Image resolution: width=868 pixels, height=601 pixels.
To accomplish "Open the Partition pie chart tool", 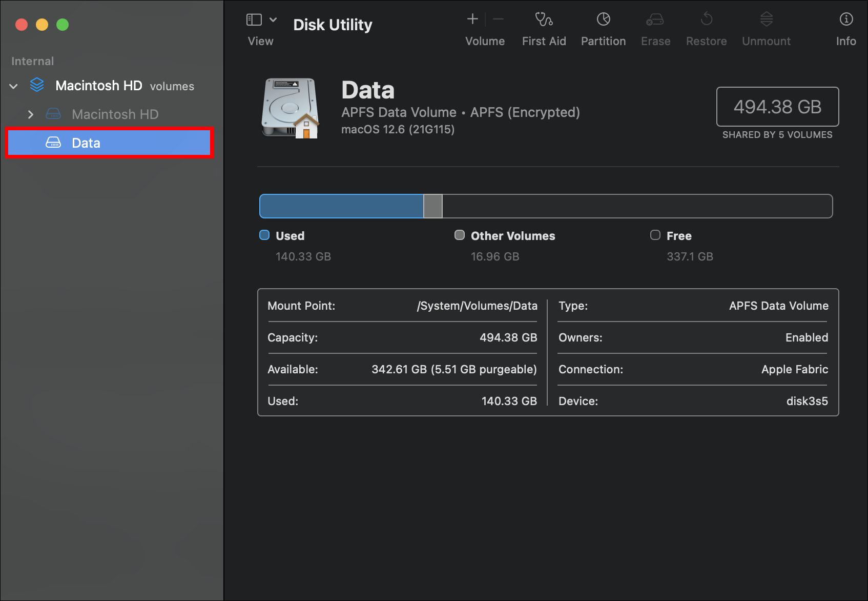I will click(x=603, y=19).
